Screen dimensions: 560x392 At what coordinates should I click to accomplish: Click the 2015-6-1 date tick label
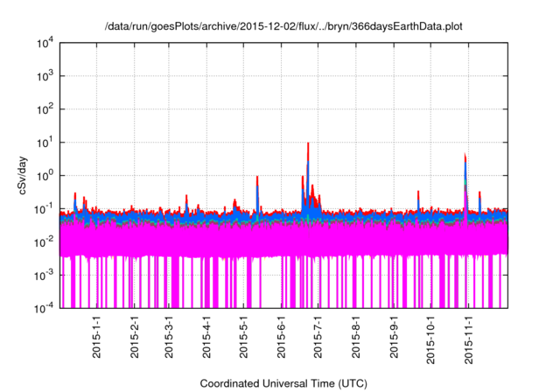(282, 337)
